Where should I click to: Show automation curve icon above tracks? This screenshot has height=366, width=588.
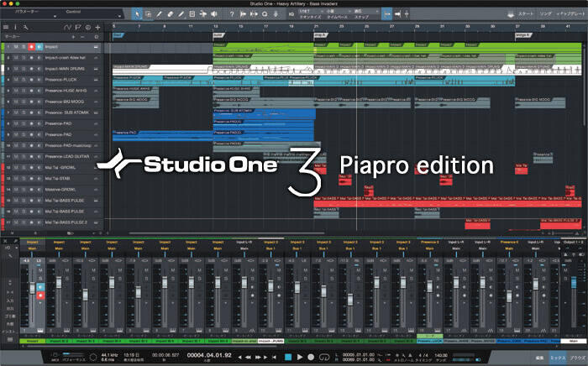pos(67,28)
